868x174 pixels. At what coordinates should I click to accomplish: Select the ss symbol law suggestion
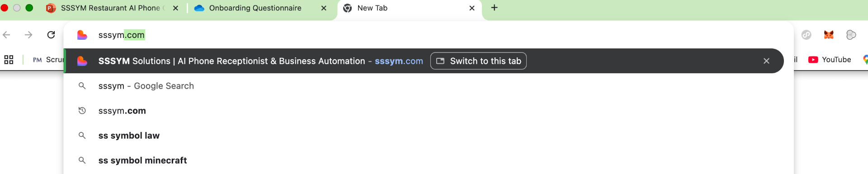tap(429, 136)
